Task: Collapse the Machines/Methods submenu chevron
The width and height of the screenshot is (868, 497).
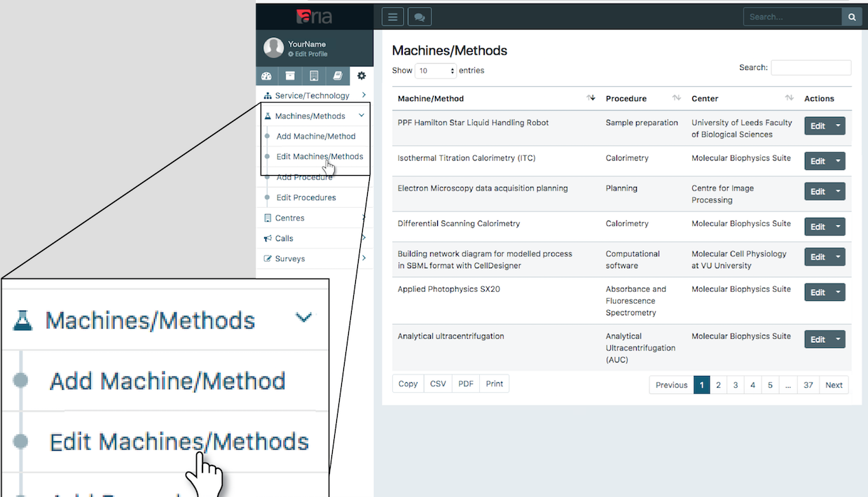Action: click(x=361, y=115)
